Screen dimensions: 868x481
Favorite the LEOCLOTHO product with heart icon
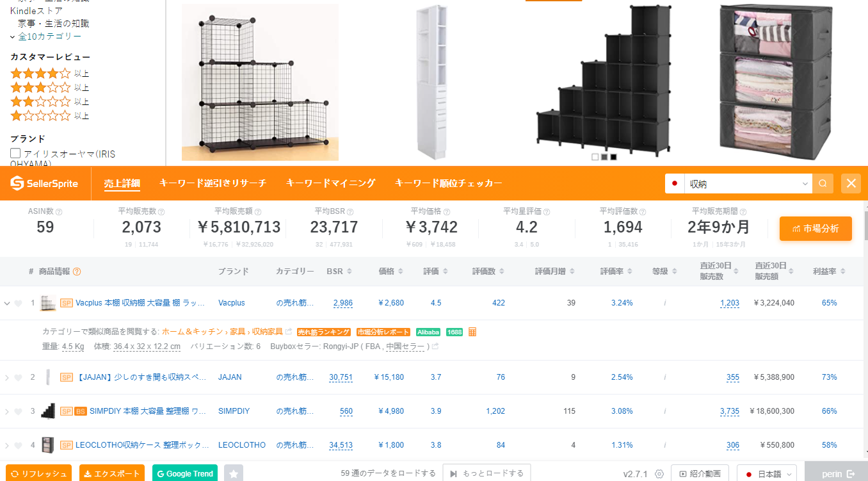tap(18, 446)
